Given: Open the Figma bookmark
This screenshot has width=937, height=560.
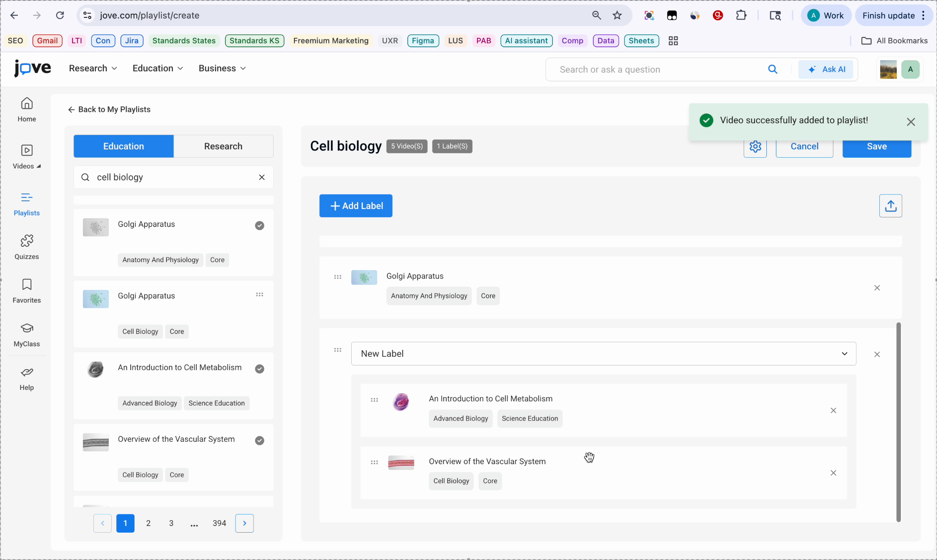Looking at the screenshot, I should (423, 41).
